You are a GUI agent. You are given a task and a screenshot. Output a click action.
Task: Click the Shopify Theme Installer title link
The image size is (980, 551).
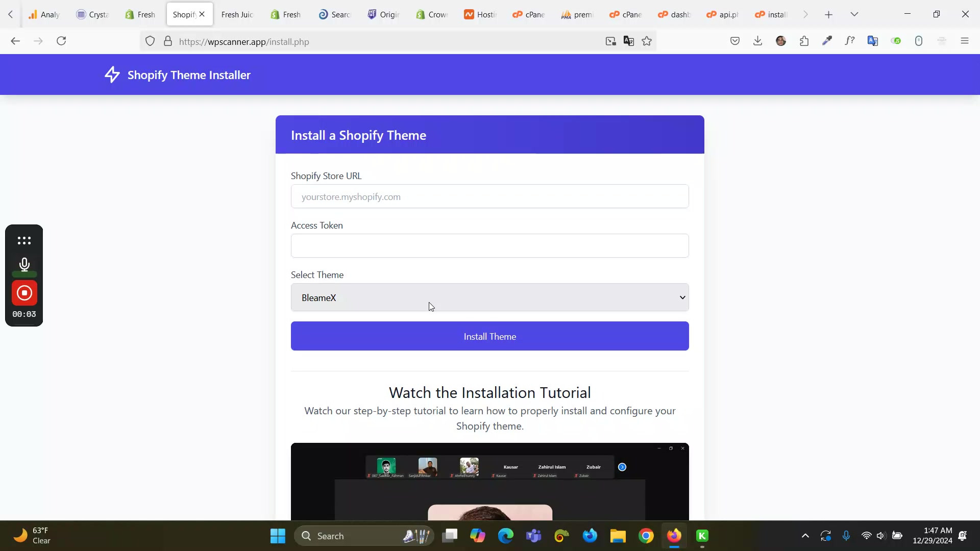189,75
